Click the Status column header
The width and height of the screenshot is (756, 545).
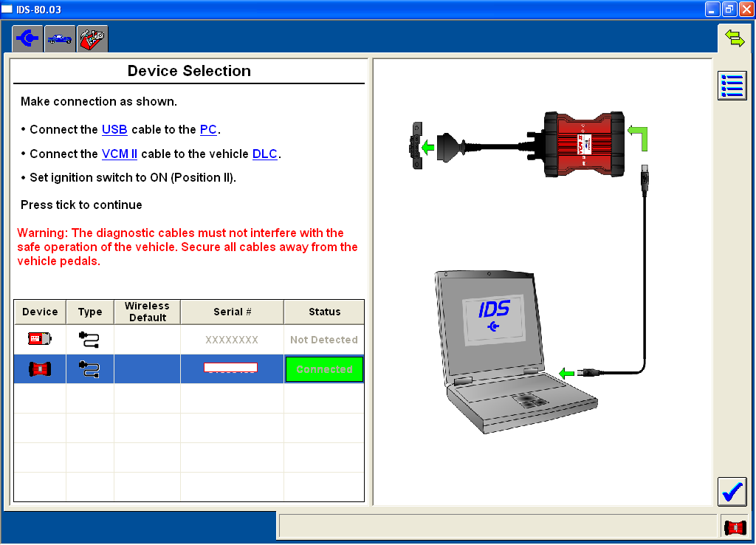[x=325, y=312]
